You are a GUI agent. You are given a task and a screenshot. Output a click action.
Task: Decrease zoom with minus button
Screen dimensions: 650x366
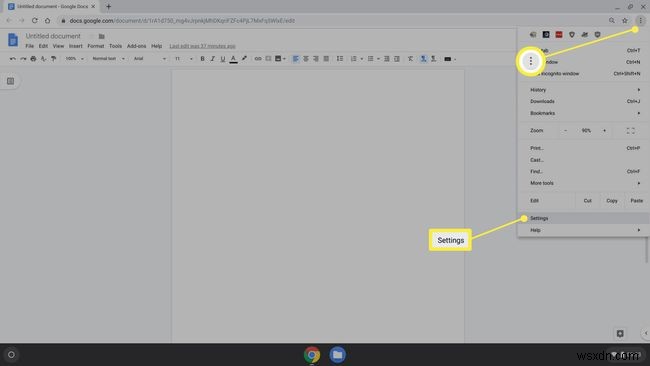[565, 131]
